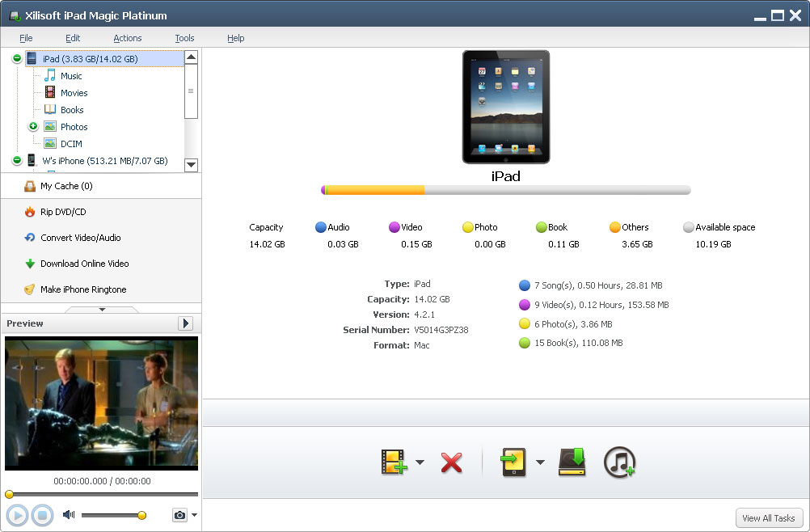Viewport: 810px width, 532px height.
Task: Open the Actions menu
Action: click(x=127, y=38)
